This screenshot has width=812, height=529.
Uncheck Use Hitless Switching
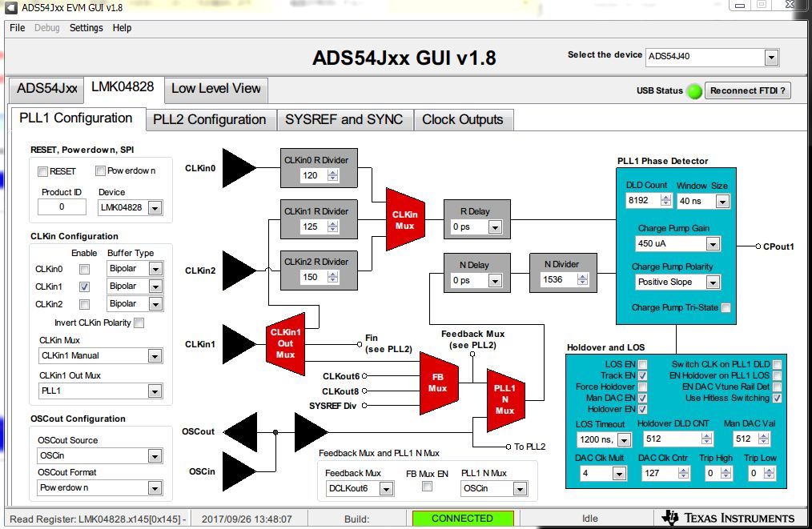click(777, 398)
